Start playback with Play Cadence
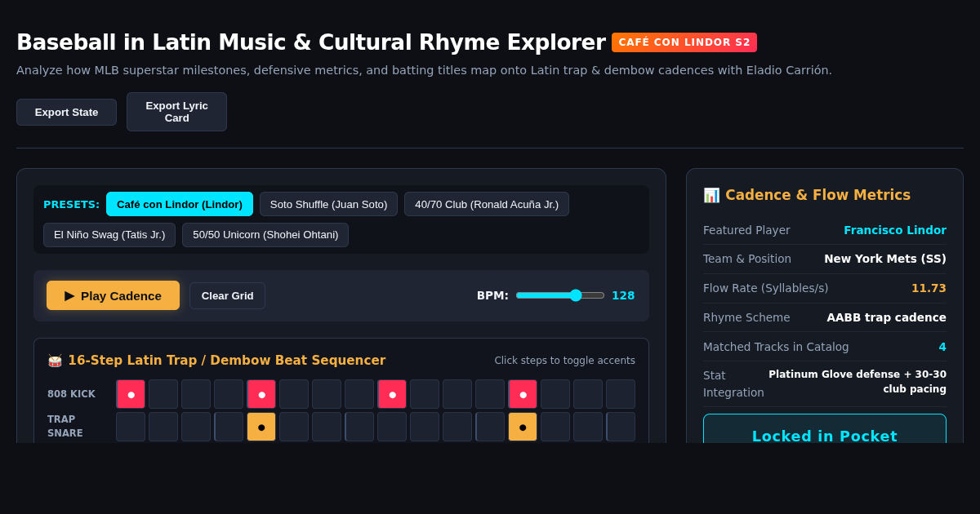The image size is (980, 514). click(113, 295)
